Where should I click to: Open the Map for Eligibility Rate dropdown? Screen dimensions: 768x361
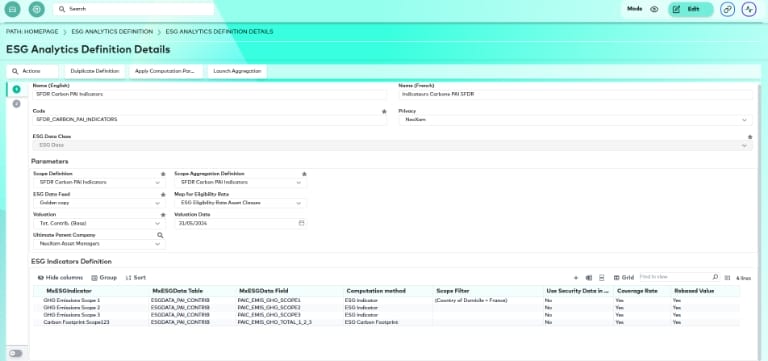tap(240, 203)
